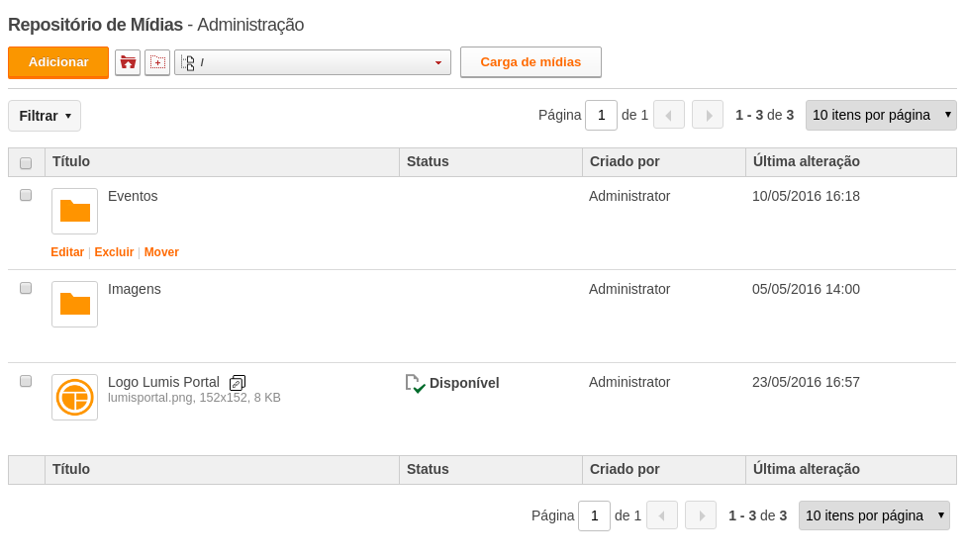Click the Disponível status check icon

[x=415, y=383]
